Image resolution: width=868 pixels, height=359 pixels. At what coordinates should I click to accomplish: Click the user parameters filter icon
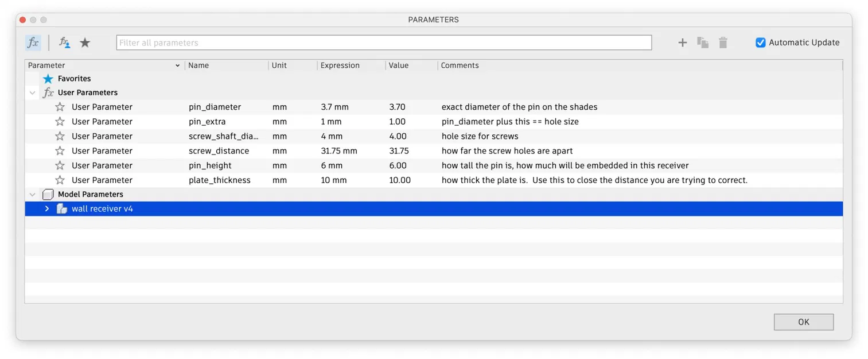(x=64, y=43)
